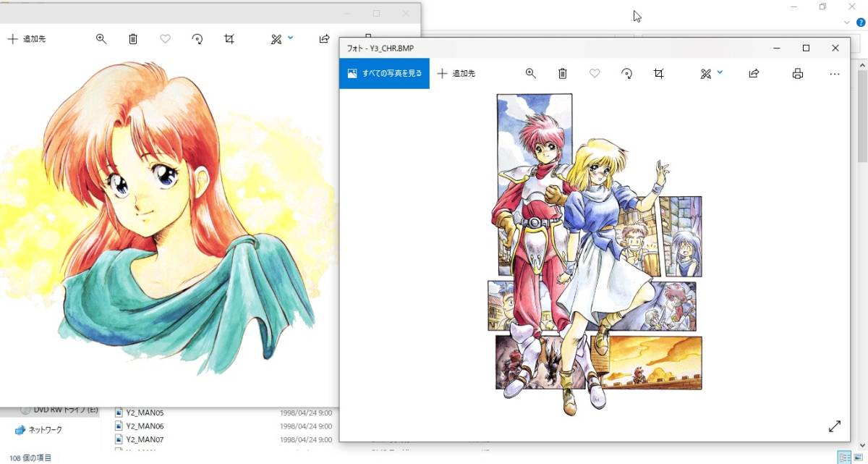Viewport: 868px width, 464px height.
Task: Switch Explorer to large icons view
Action: (x=858, y=457)
